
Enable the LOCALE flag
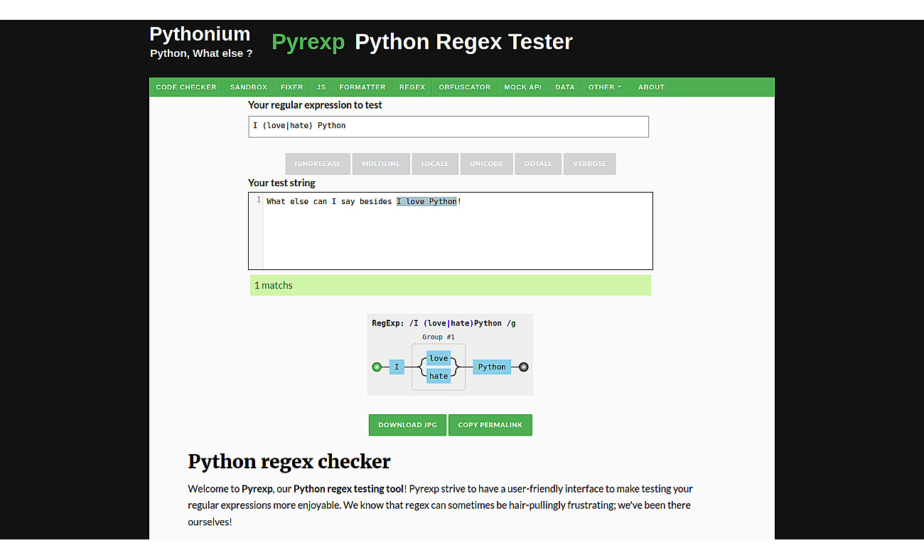point(435,164)
